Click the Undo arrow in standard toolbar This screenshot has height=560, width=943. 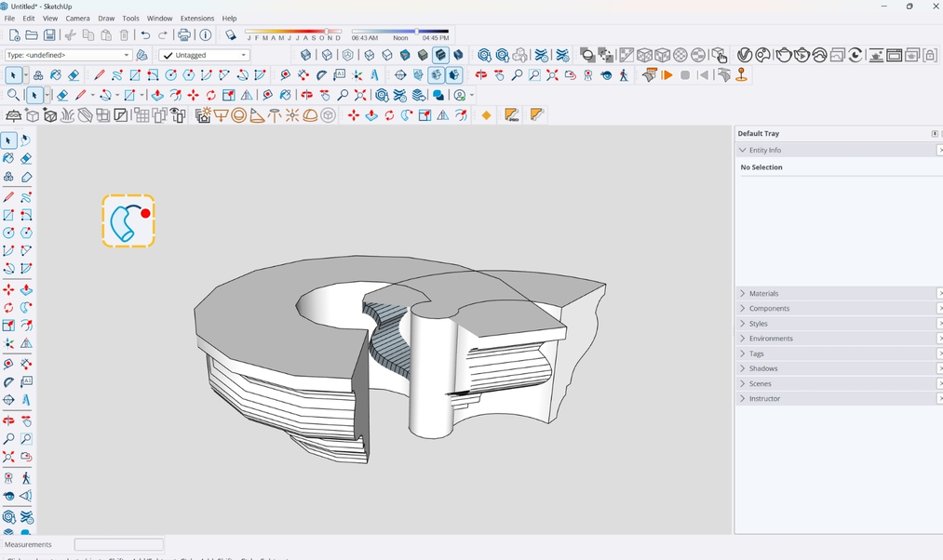click(145, 35)
